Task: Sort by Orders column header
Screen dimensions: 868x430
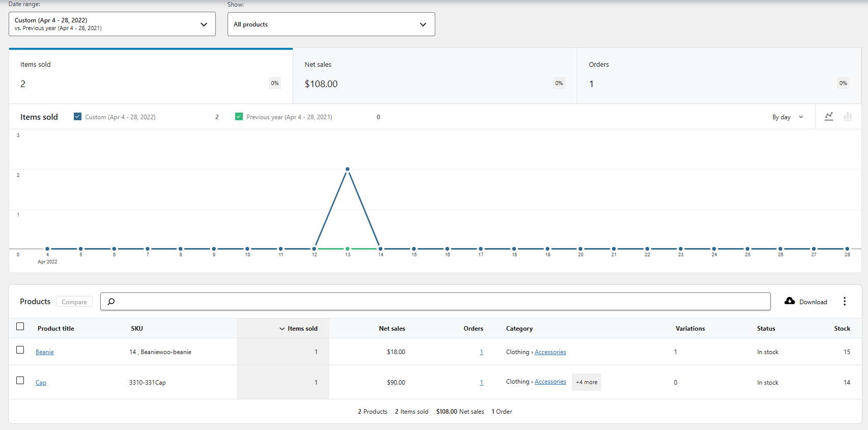Action: click(473, 329)
